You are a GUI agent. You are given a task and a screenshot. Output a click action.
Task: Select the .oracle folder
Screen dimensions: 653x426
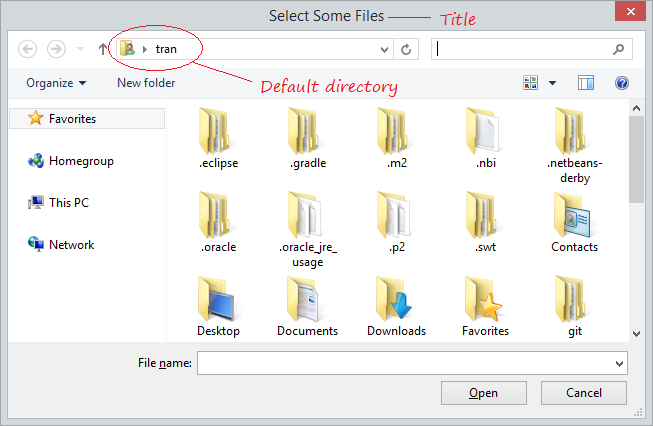point(218,222)
